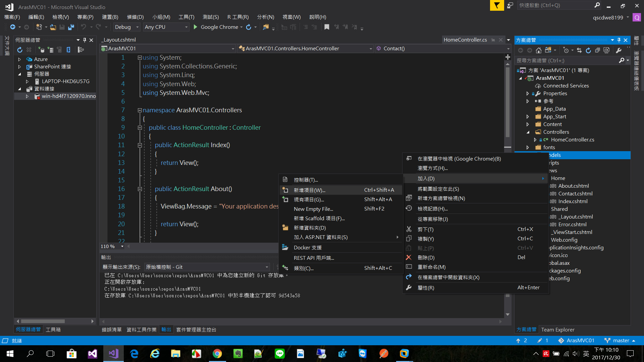
Task: Click collapse all icon in Solution Explorer
Action: point(597,50)
